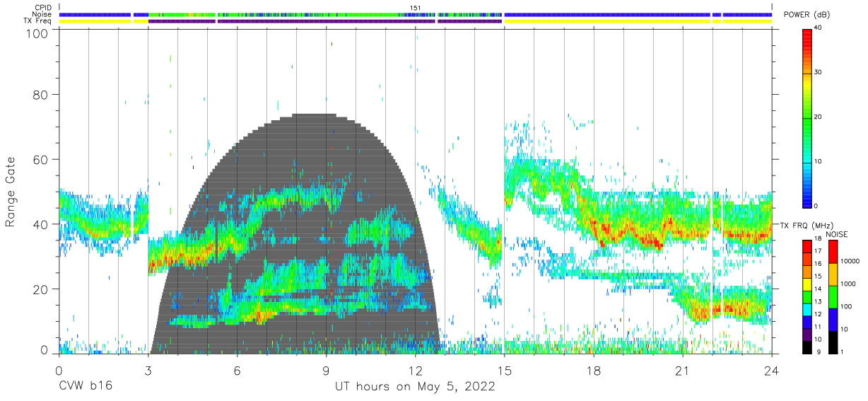Pick the red 17-18 MHz frequency swatch
This screenshot has width=868, height=401.
(807, 245)
